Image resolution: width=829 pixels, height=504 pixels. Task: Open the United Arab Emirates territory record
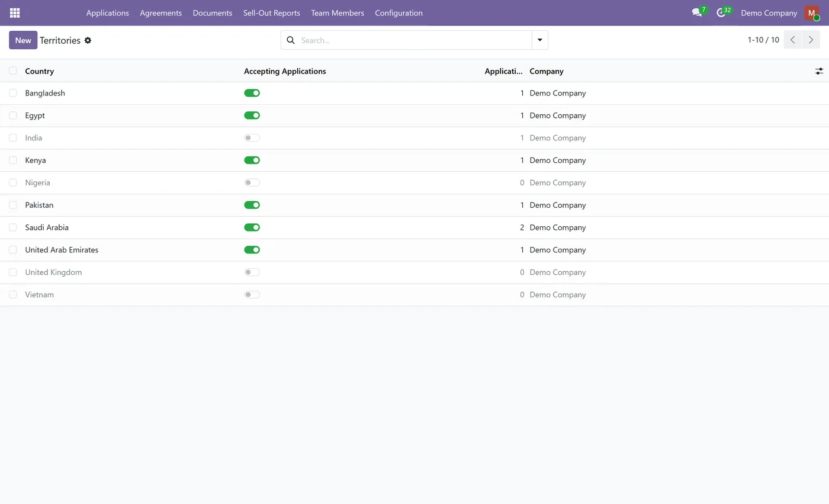point(62,250)
